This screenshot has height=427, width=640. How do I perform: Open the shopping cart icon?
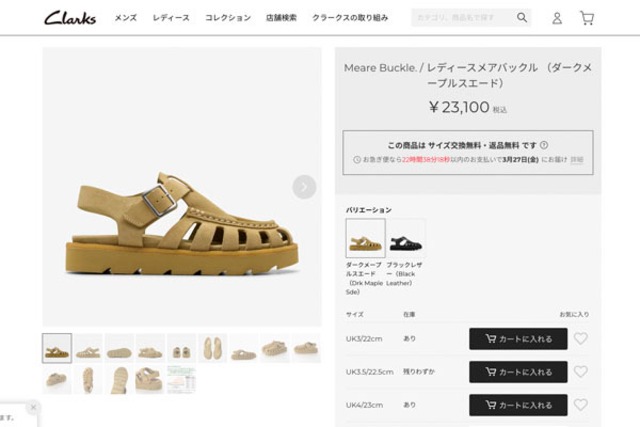pos(586,18)
